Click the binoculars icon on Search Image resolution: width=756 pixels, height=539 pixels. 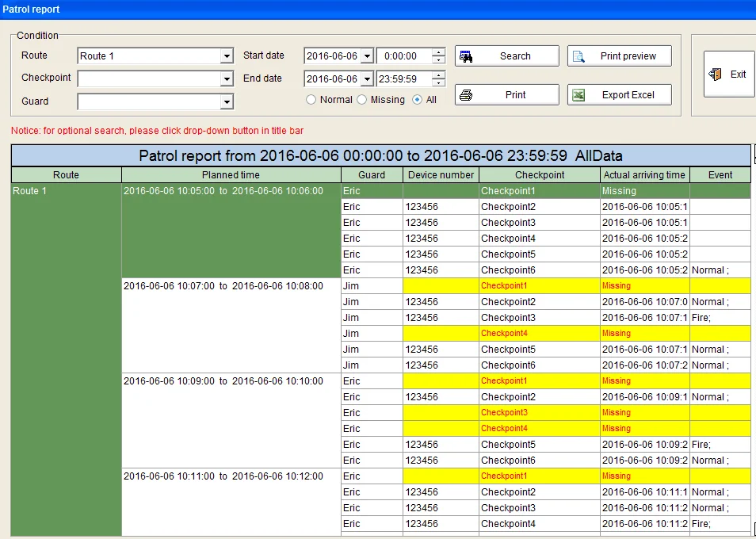pos(467,56)
